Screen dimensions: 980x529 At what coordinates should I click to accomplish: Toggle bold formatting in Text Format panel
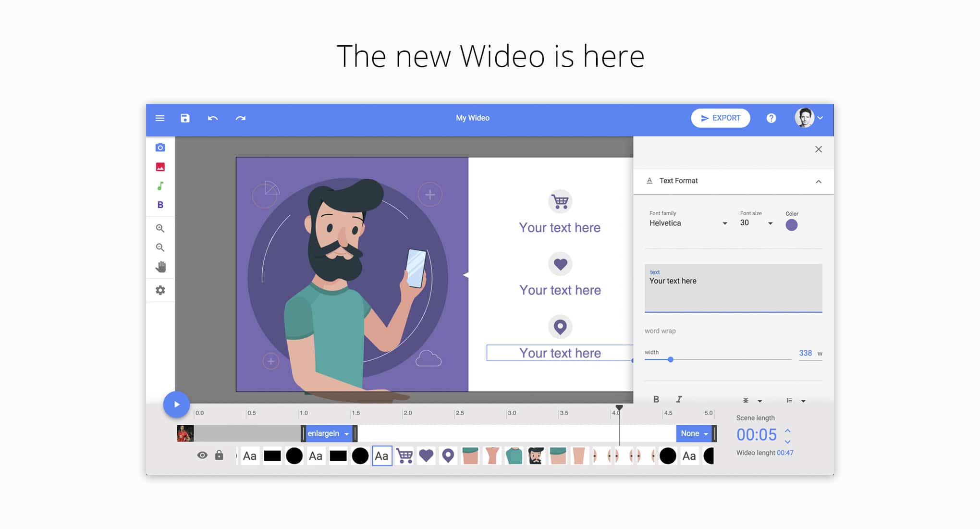[x=656, y=399]
